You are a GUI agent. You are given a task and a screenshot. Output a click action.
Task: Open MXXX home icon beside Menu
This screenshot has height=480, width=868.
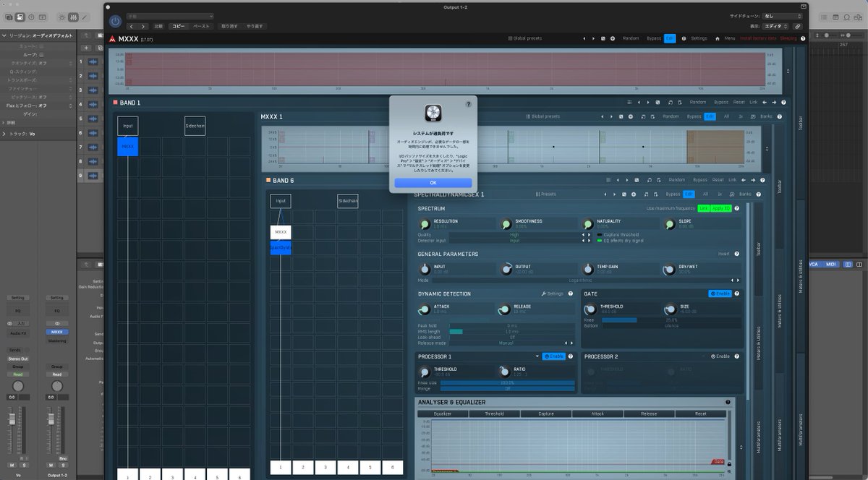(x=718, y=38)
